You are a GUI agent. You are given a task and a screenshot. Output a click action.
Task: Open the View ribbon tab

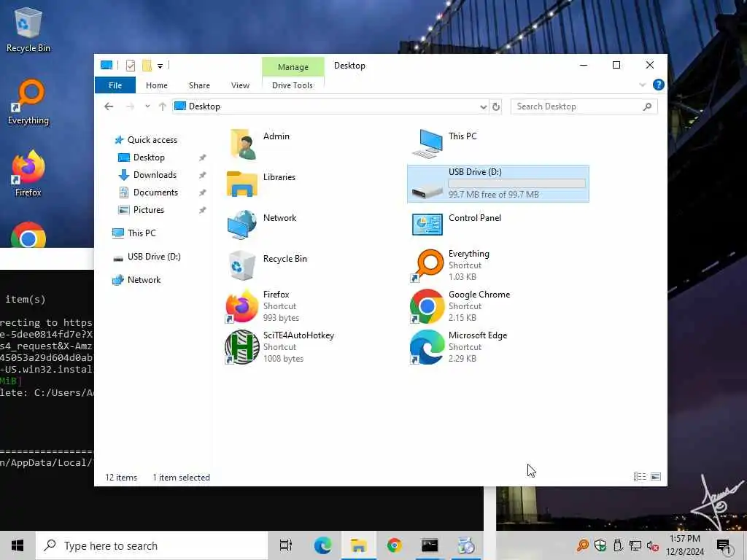pyautogui.click(x=240, y=85)
